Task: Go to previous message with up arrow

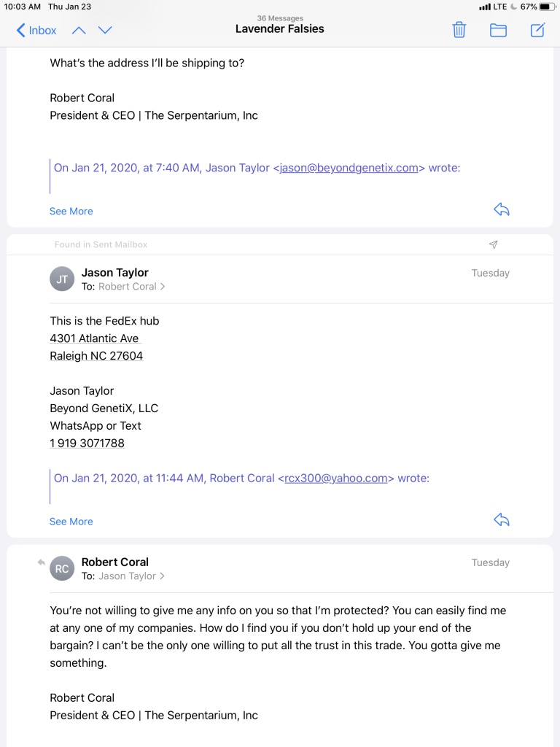Action: click(79, 31)
